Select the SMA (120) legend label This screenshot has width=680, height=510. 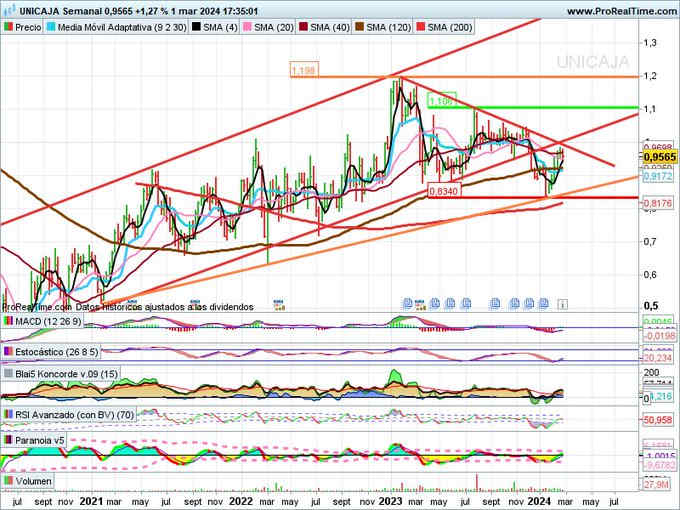click(389, 27)
